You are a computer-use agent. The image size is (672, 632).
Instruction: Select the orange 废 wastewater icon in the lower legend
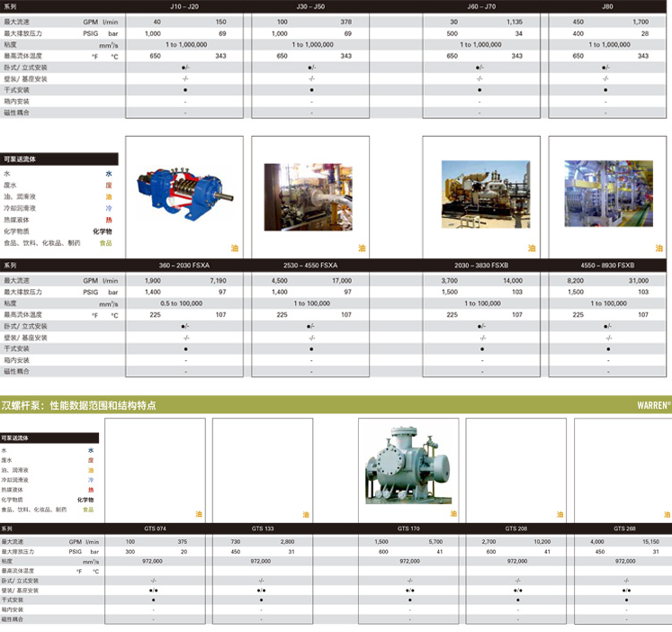[91, 459]
